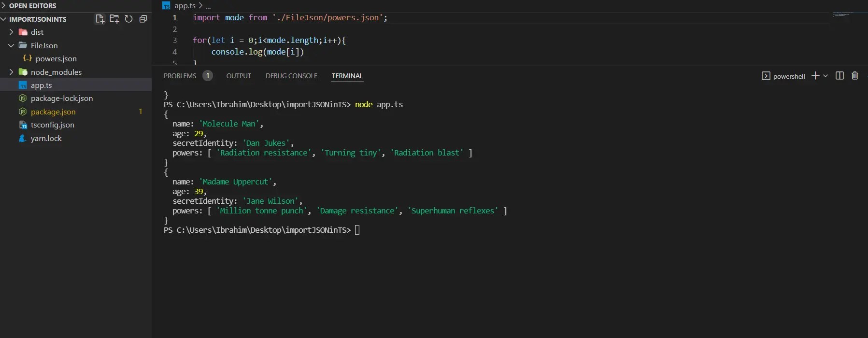Image resolution: width=868 pixels, height=338 pixels.
Task: Click 'Radiation blast' in terminal output
Action: point(427,153)
